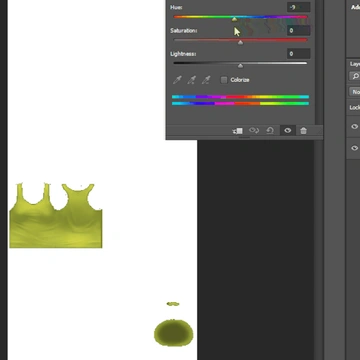
Task: Delete the adjustment layer with trash icon
Action: (303, 131)
